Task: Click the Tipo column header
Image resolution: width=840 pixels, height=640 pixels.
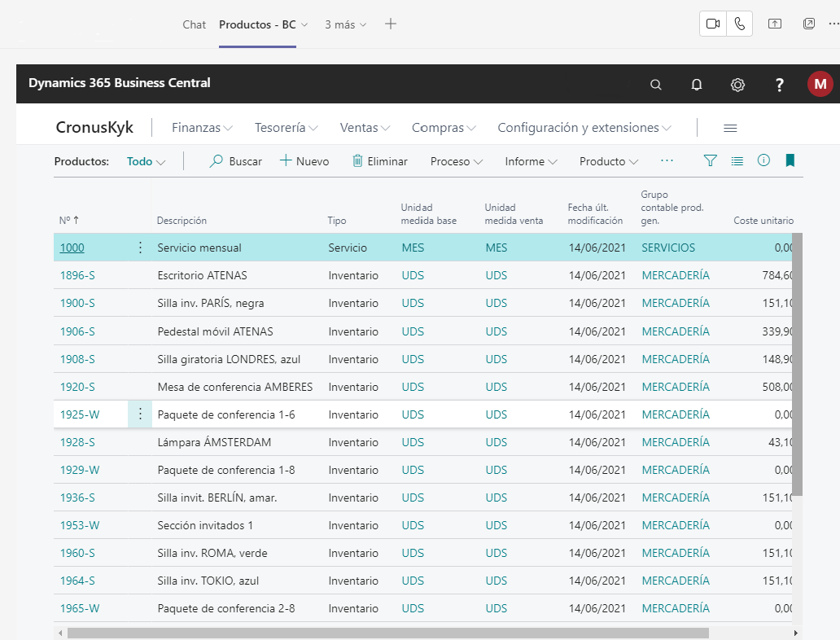Action: 337,221
